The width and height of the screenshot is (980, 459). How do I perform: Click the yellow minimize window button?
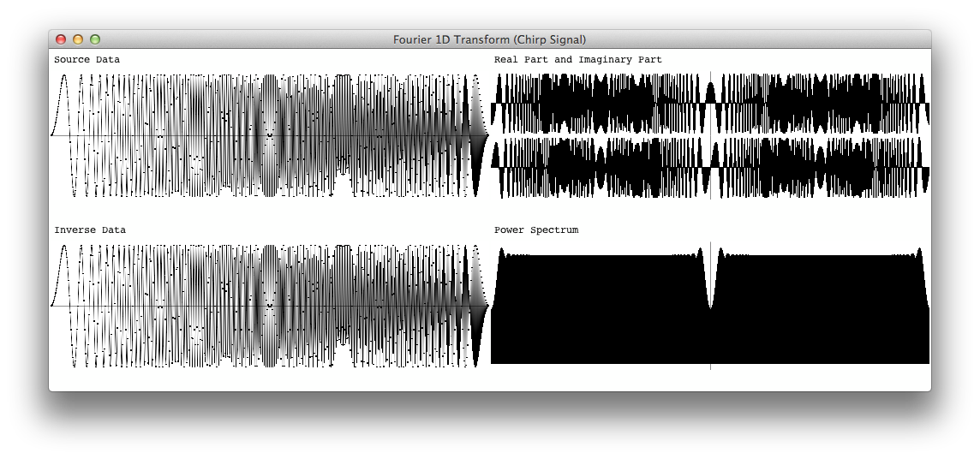tap(77, 39)
